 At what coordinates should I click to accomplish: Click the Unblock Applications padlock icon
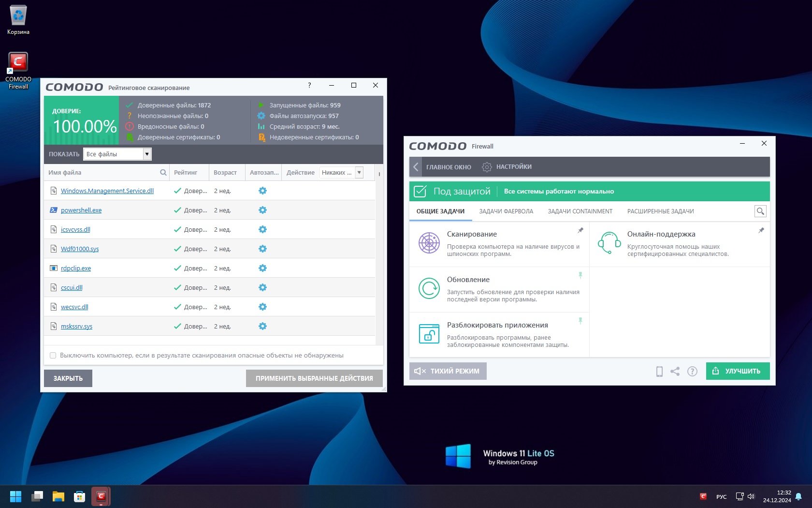point(429,334)
